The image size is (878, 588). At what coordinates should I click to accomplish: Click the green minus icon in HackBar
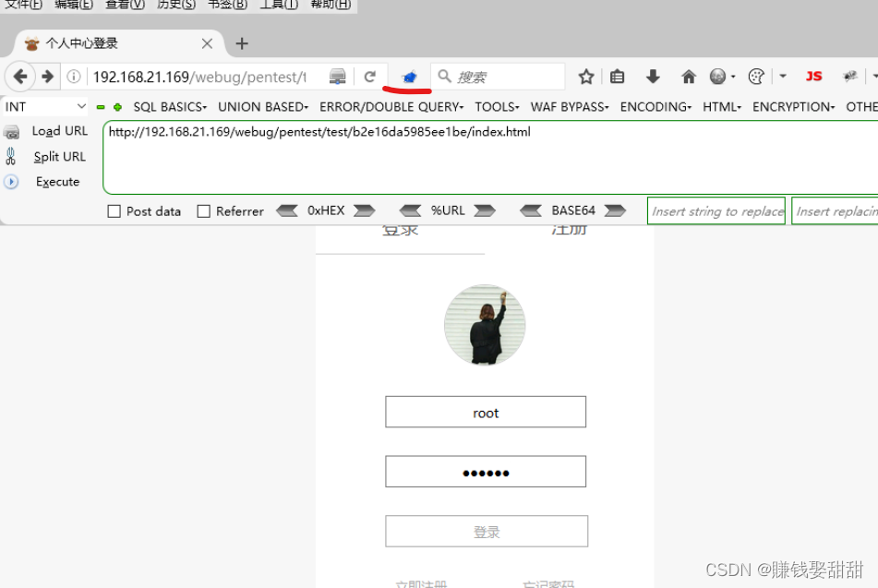[x=101, y=107]
